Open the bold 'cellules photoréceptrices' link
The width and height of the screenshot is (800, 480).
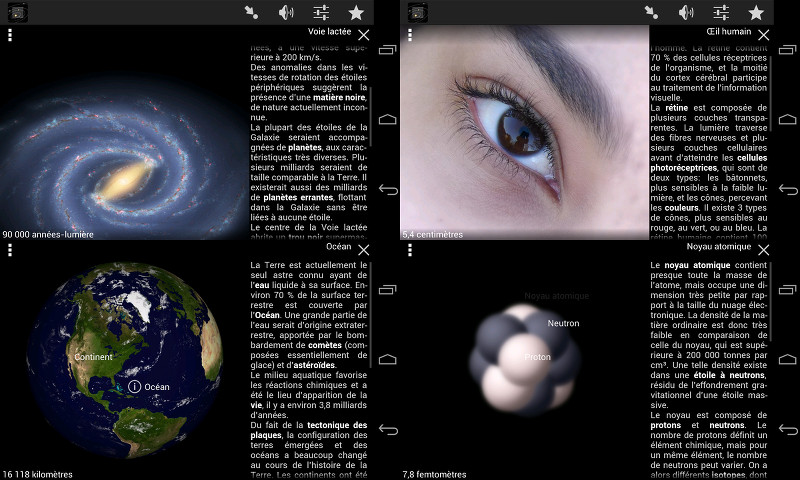point(709,163)
